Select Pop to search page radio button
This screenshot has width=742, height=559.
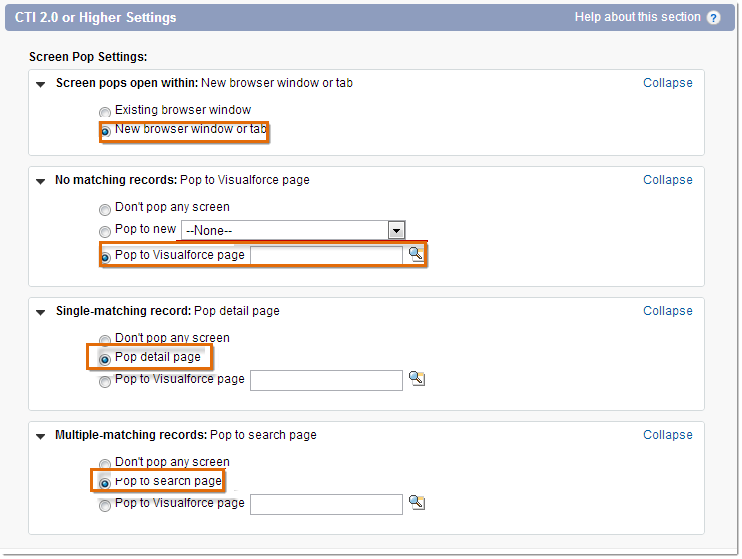[105, 483]
